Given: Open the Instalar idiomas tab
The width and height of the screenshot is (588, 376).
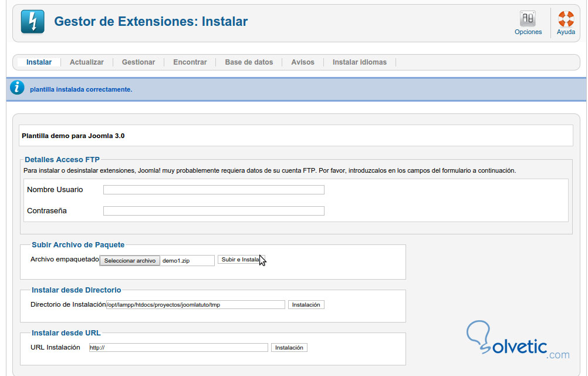Looking at the screenshot, I should [x=359, y=62].
